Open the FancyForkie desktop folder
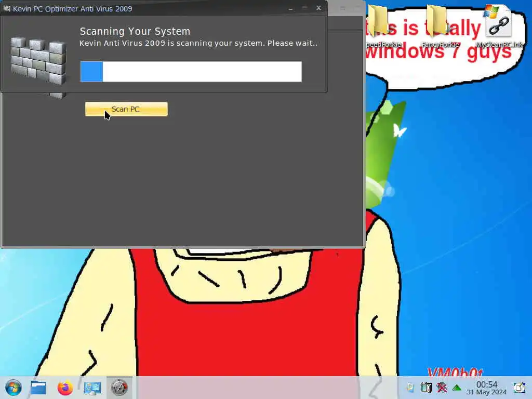The image size is (532, 399). tap(440, 25)
